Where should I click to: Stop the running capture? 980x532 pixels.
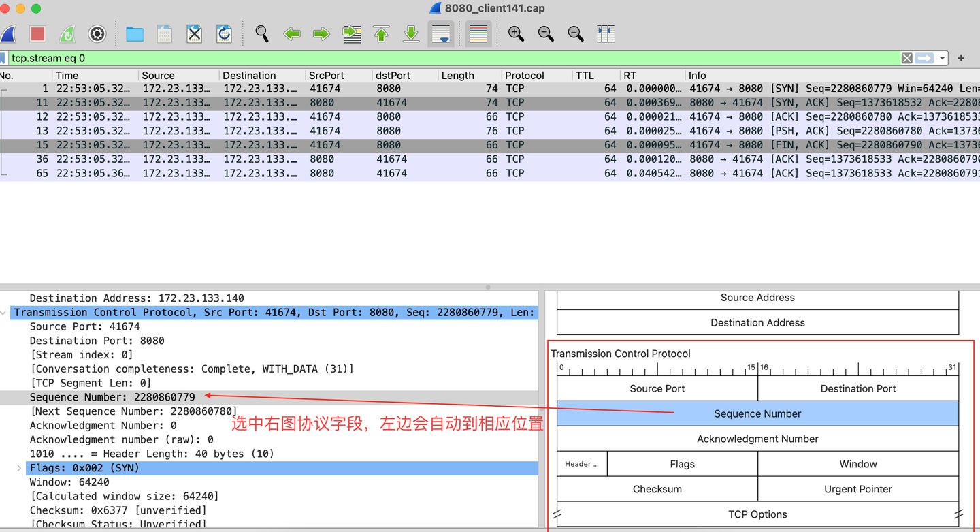coord(37,33)
